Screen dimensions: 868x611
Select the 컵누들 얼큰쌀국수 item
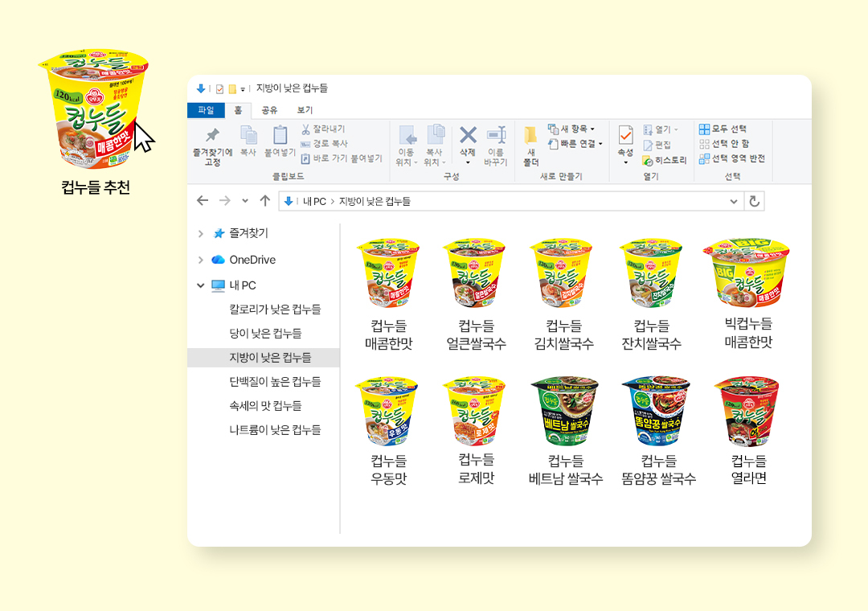click(476, 295)
